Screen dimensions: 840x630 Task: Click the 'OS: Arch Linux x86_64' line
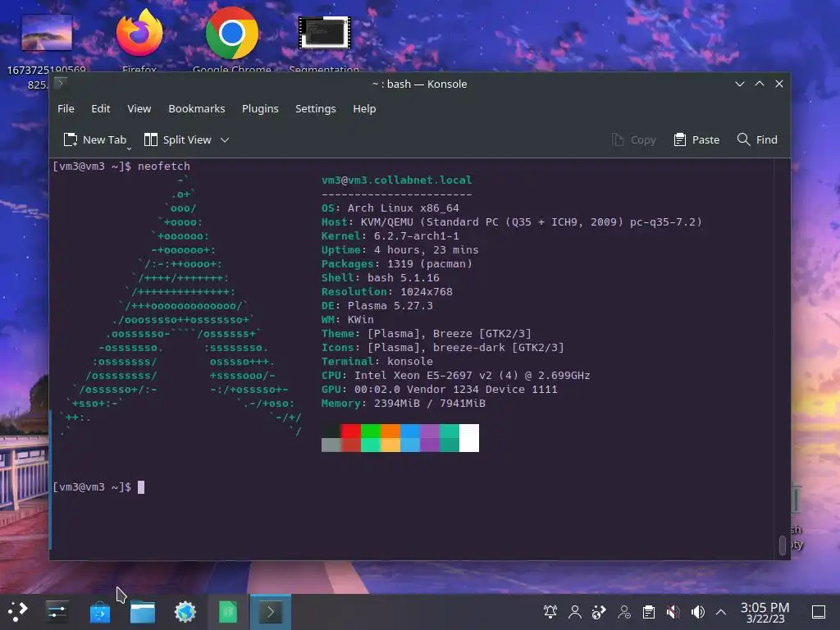point(390,208)
